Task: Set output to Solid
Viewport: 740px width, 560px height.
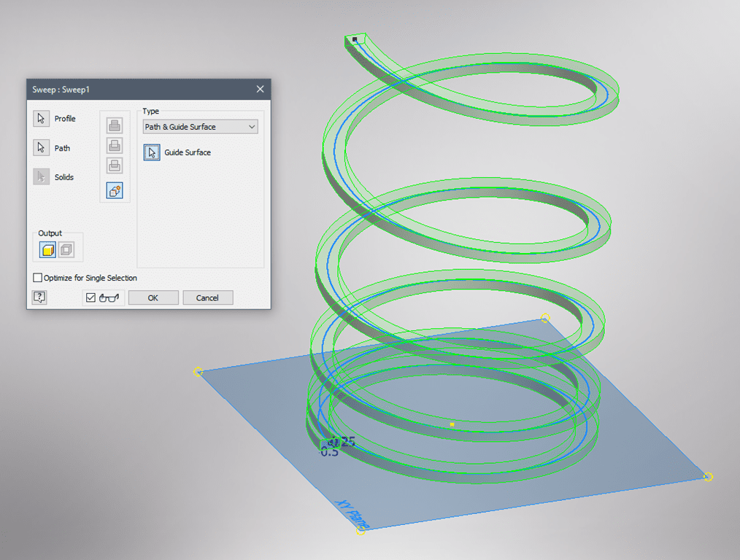Action: (48, 250)
